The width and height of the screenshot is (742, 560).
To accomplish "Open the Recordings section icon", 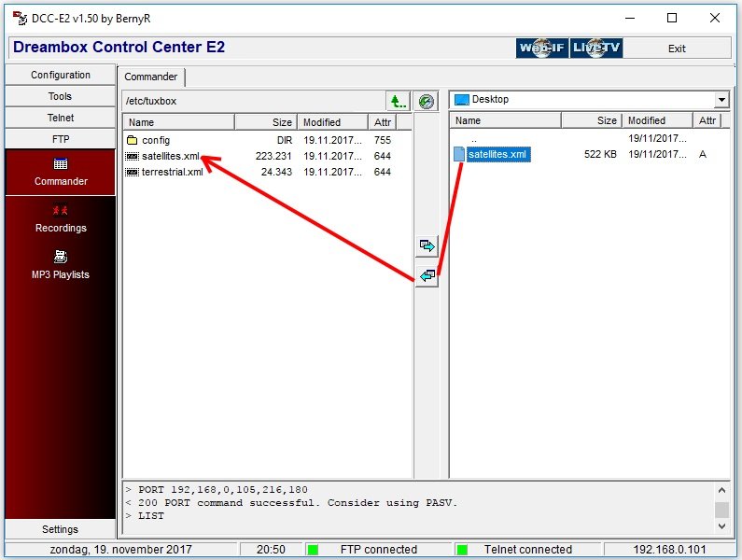I will [x=60, y=210].
